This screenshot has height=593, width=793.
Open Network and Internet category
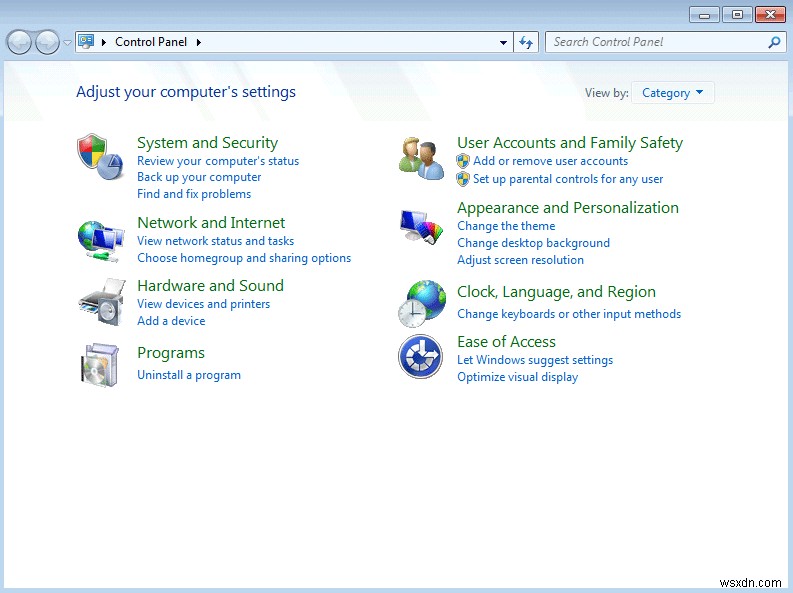pyautogui.click(x=211, y=222)
